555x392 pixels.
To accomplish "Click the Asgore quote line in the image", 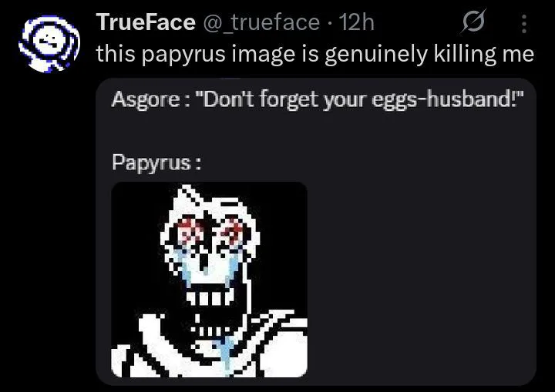I will pyautogui.click(x=317, y=100).
